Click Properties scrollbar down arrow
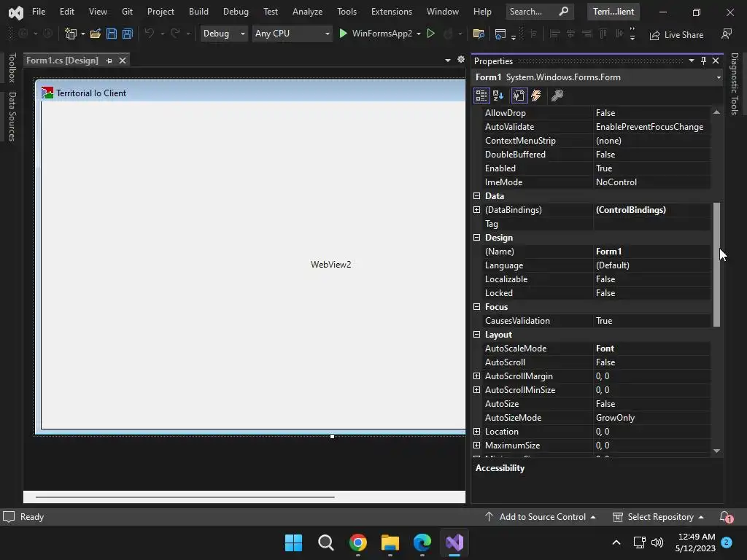Screen dimensions: 747x560 click(x=716, y=451)
